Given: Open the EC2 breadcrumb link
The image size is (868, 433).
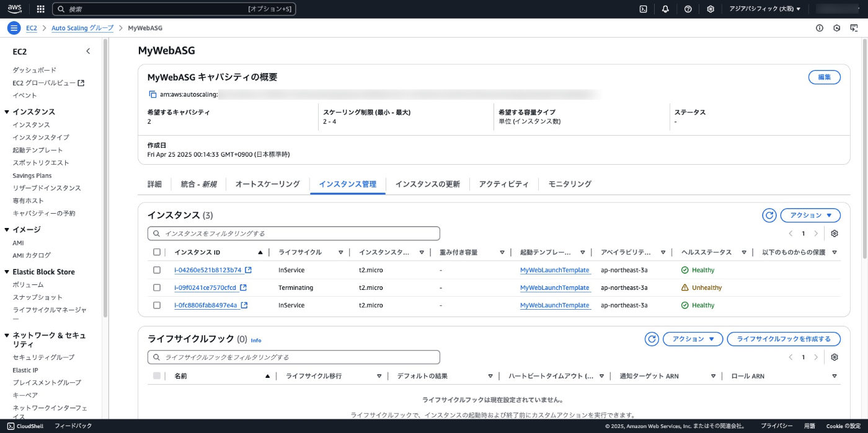Looking at the screenshot, I should click(32, 28).
